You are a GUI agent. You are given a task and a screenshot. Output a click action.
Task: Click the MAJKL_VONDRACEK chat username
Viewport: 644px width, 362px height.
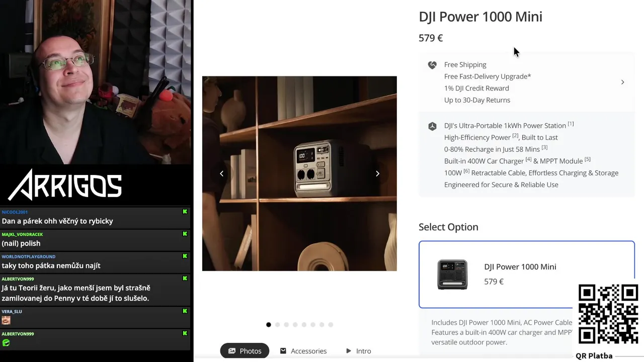tap(22, 234)
